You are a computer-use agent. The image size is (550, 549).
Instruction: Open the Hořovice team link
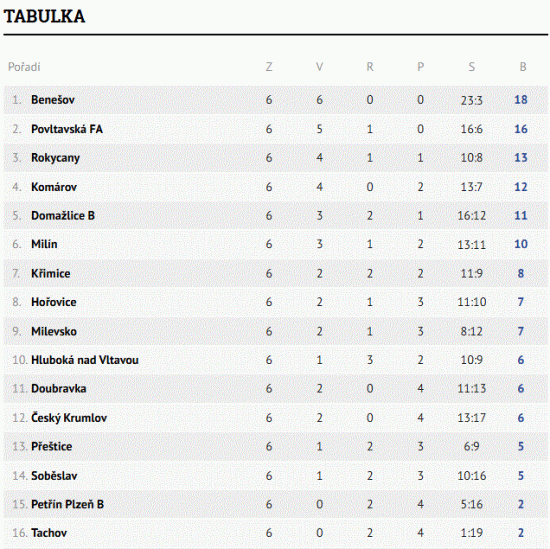pos(54,302)
